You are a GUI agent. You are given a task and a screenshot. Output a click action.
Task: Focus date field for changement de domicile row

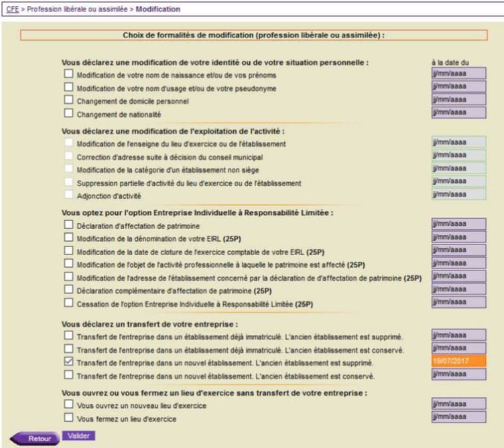(x=458, y=99)
